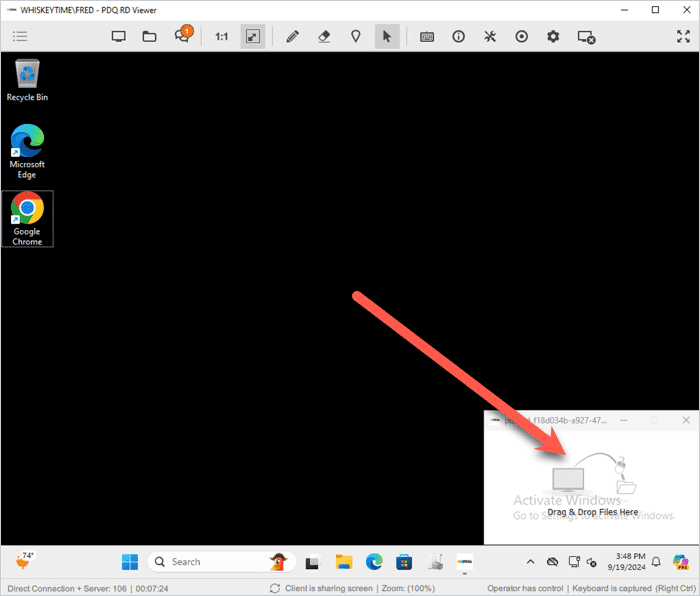Open the installer scroll icon on taskbar

pos(435,562)
